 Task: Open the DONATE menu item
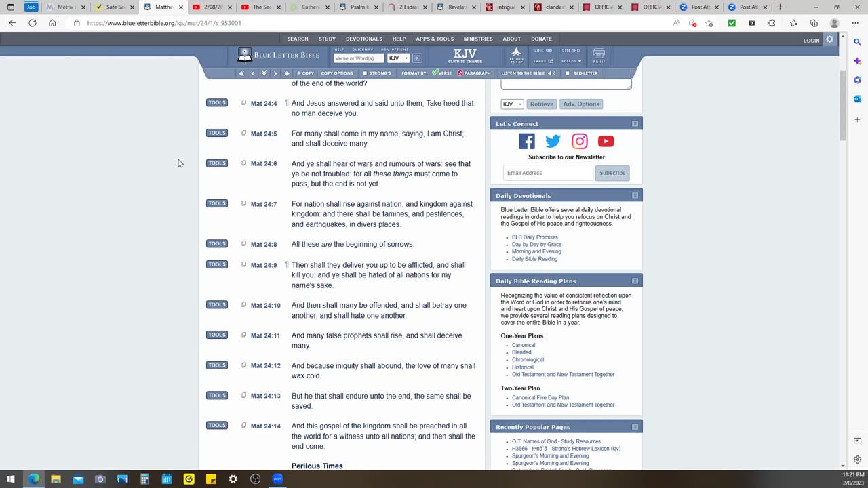(x=541, y=39)
